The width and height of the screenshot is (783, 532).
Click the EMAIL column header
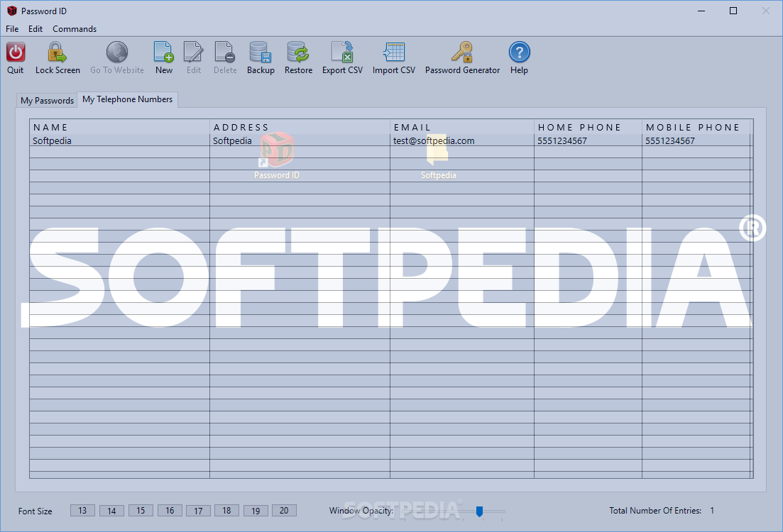pyautogui.click(x=462, y=127)
